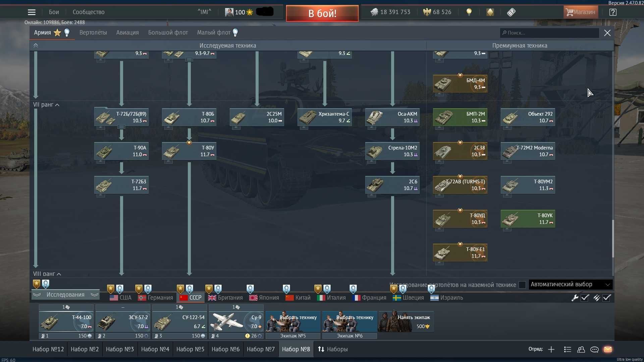The image size is (644, 362).
Task: Select the Швеция nation tab
Action: (409, 298)
